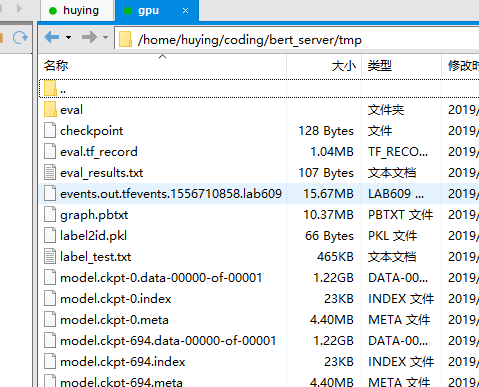Click model.ckpt-694.data-00000-of-00001 file icon
479x387 pixels.
50,340
